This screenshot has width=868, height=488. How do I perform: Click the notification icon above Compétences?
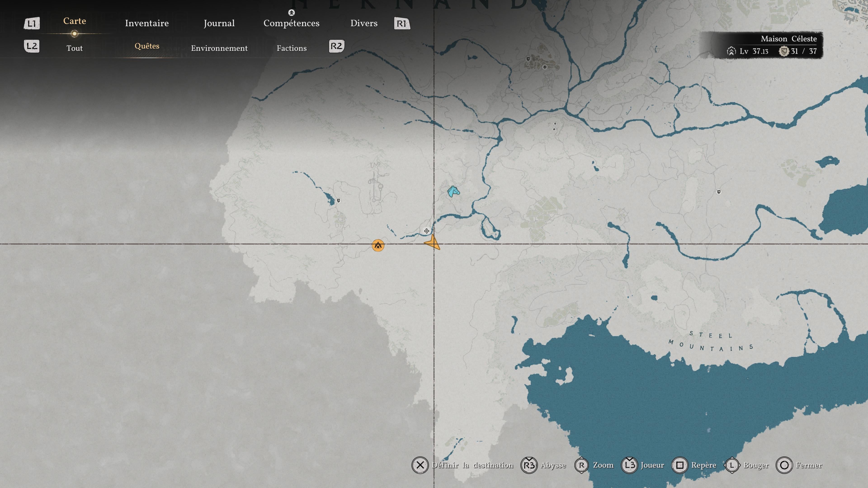[x=291, y=13]
